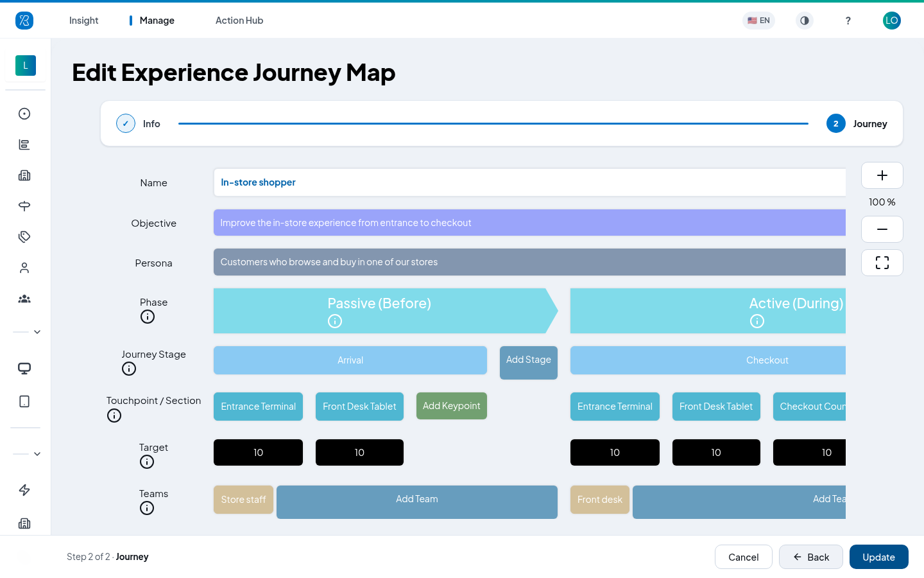924x578 pixels.
Task: Click Update to save the map
Action: pyautogui.click(x=879, y=557)
